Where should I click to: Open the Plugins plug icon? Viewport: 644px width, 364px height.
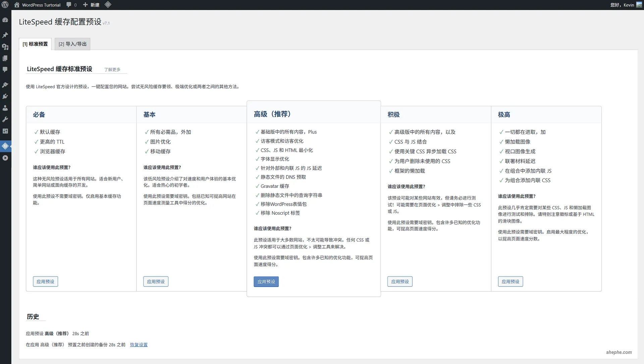click(x=5, y=96)
